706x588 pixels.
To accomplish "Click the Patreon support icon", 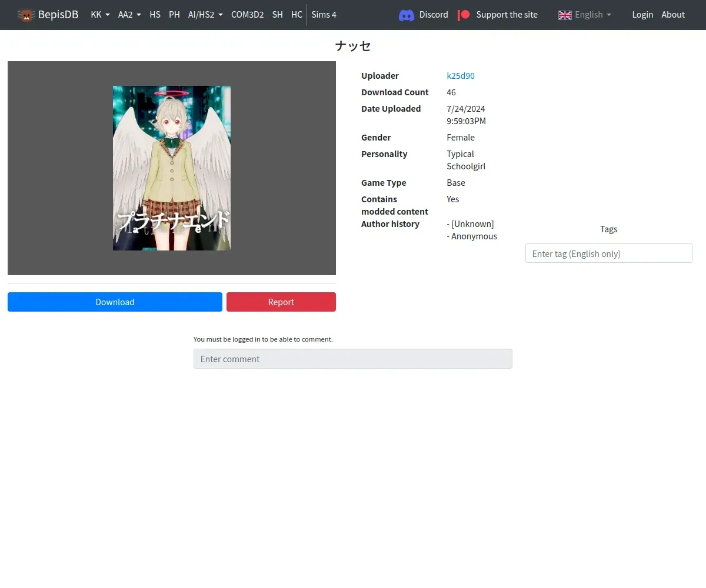I will (x=464, y=15).
